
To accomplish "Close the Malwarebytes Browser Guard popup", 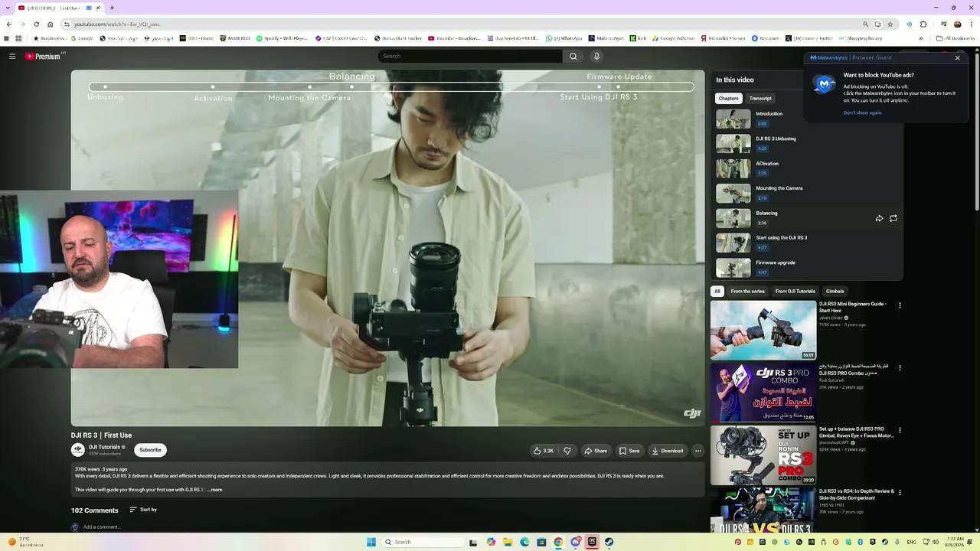I will [957, 57].
